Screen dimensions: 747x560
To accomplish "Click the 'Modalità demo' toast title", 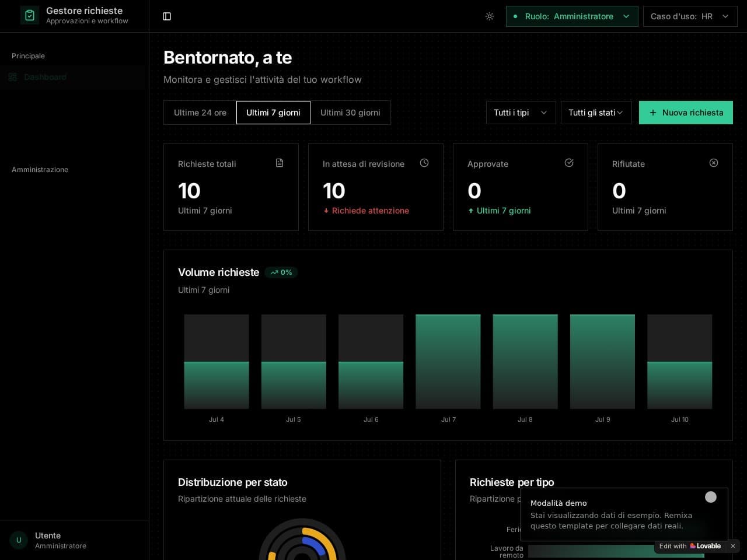I will (x=558, y=503).
